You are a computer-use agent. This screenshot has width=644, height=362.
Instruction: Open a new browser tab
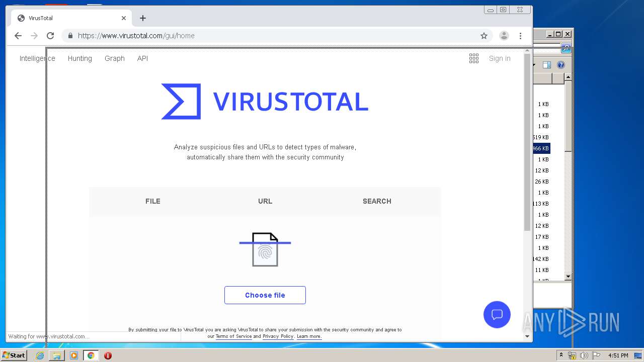[143, 18]
